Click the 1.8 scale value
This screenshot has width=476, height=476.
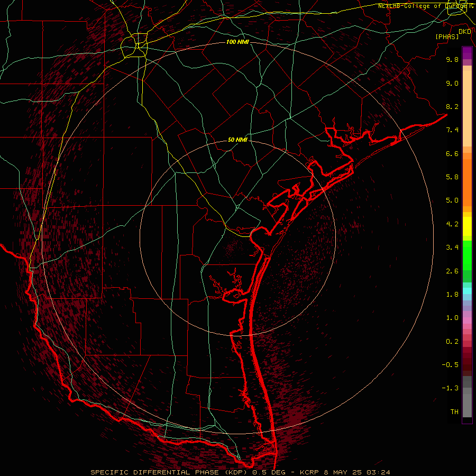point(452,295)
